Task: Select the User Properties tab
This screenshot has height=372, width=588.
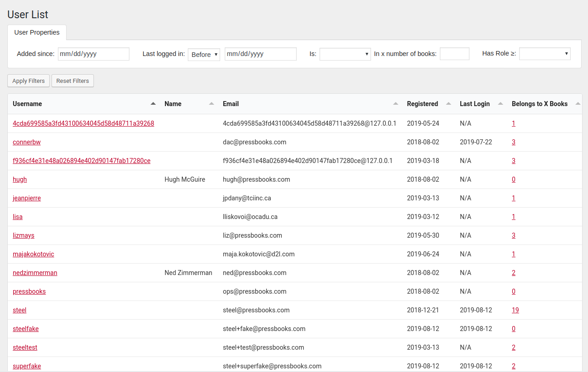Action: coord(37,32)
